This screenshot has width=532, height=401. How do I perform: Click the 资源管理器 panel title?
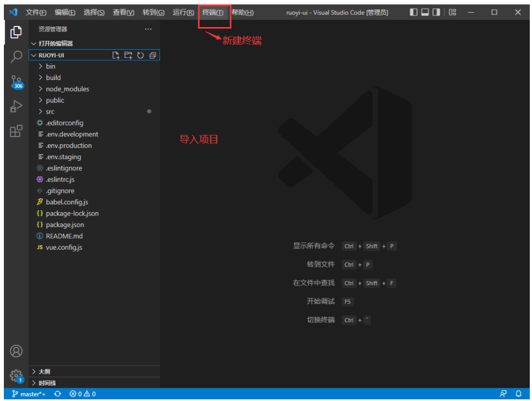click(52, 29)
